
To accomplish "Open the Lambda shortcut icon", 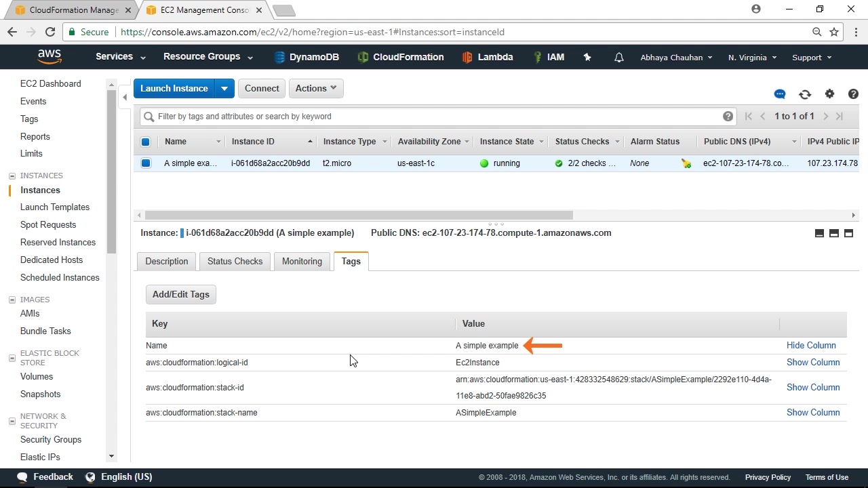I will point(467,58).
